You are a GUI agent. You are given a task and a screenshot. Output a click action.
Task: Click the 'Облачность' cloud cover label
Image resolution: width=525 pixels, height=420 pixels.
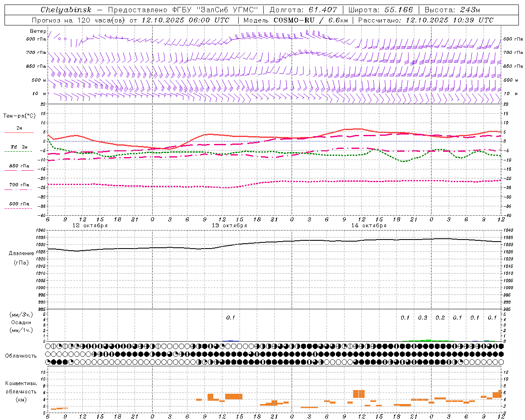pyautogui.click(x=21, y=356)
